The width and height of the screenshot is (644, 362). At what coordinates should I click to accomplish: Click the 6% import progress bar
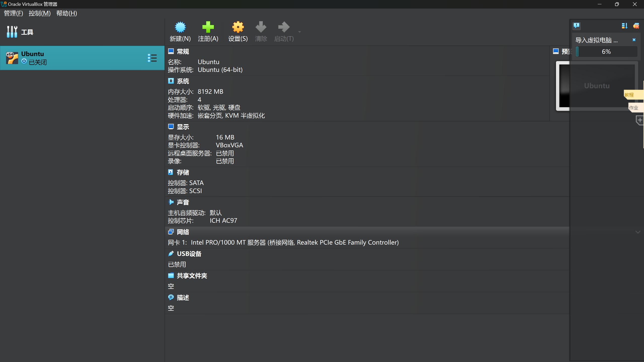click(x=606, y=52)
